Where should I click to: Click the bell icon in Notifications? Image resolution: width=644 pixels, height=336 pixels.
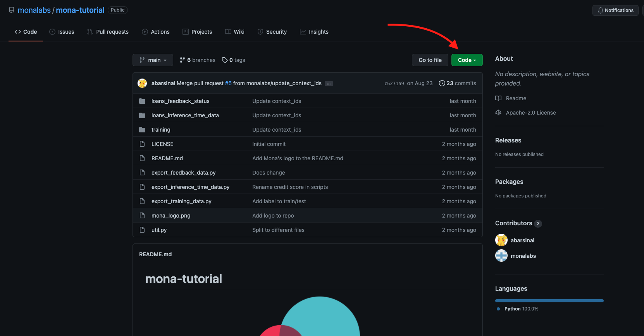(600, 10)
